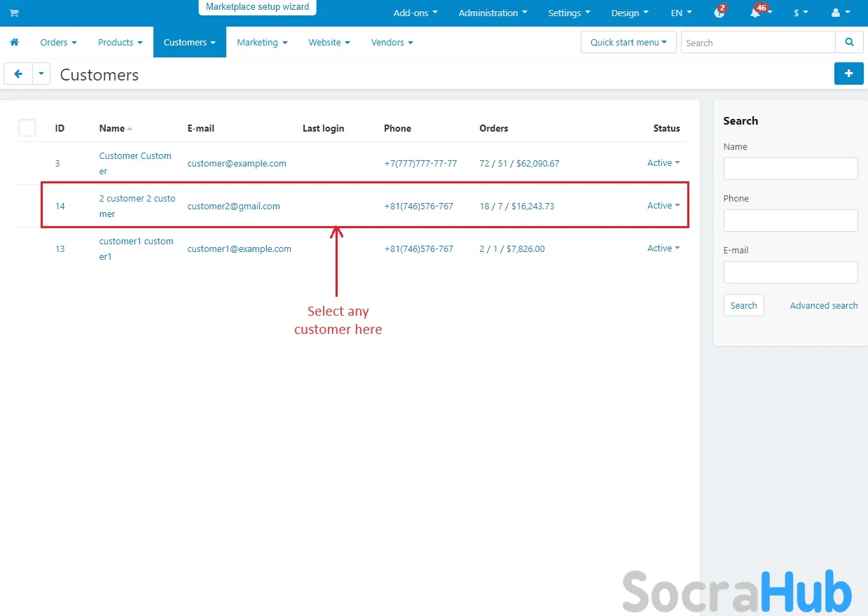
Task: Click the back arrow button
Action: 18,73
